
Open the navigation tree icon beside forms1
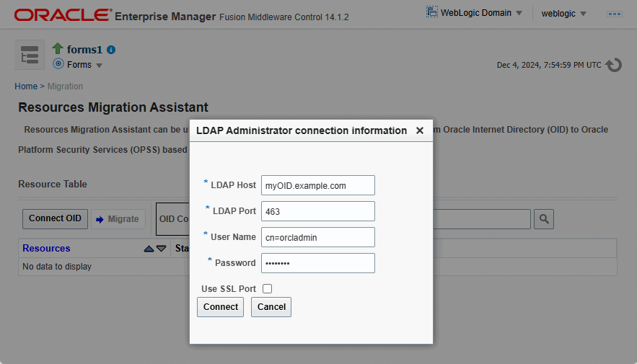(x=30, y=55)
